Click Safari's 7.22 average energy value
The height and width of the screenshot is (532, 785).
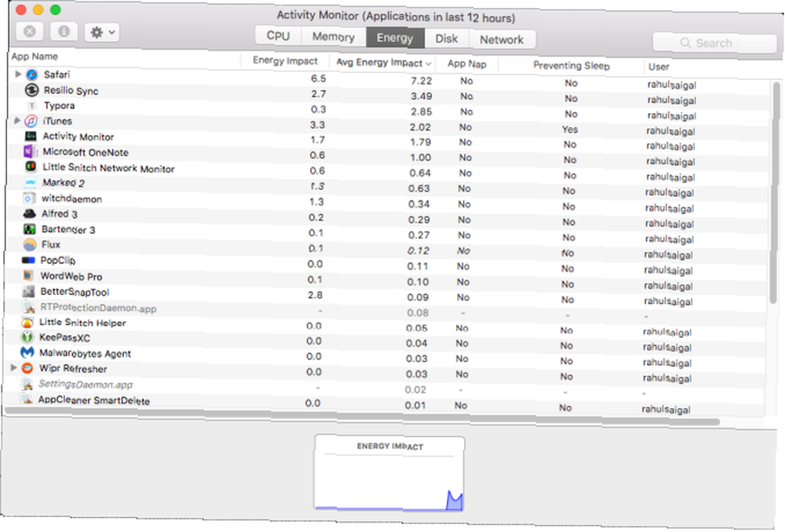pyautogui.click(x=422, y=81)
